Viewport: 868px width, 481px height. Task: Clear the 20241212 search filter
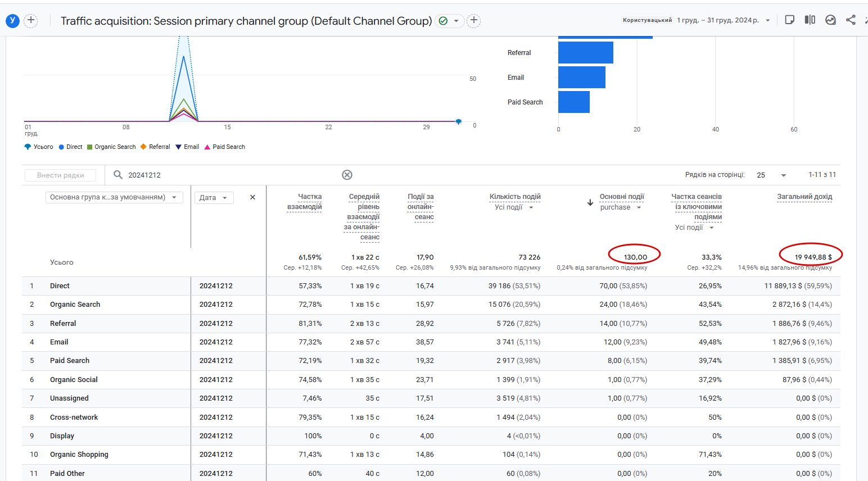pos(347,175)
